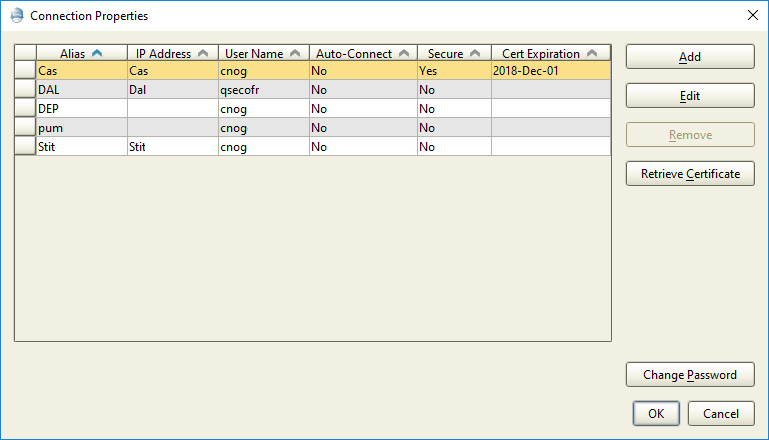Click the Connection Properties title bar icon
The height and width of the screenshot is (440, 769).
(16, 16)
